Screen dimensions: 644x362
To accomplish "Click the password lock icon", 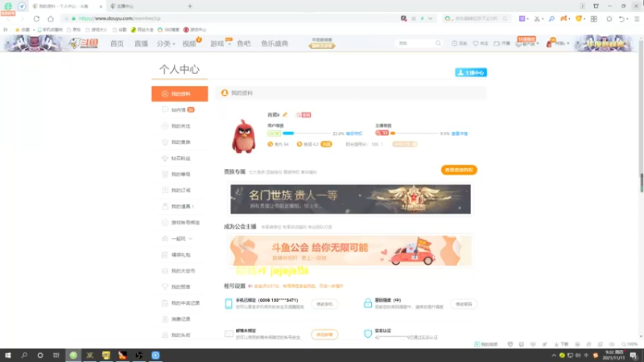I will point(368,303).
